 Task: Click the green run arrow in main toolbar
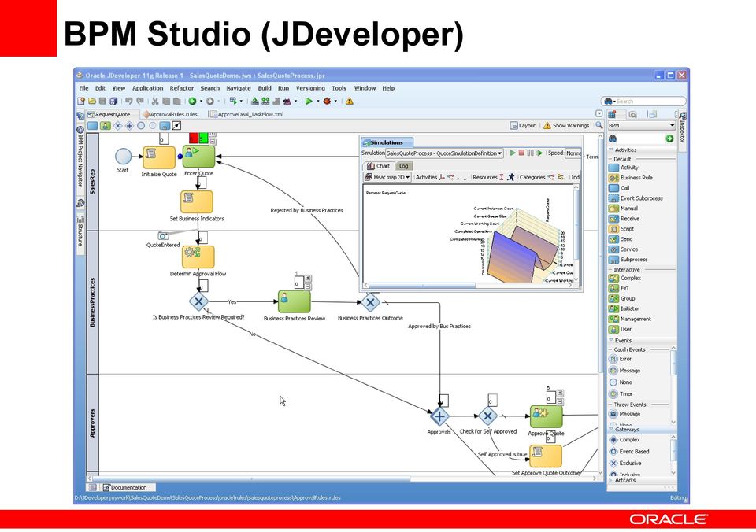click(x=309, y=102)
